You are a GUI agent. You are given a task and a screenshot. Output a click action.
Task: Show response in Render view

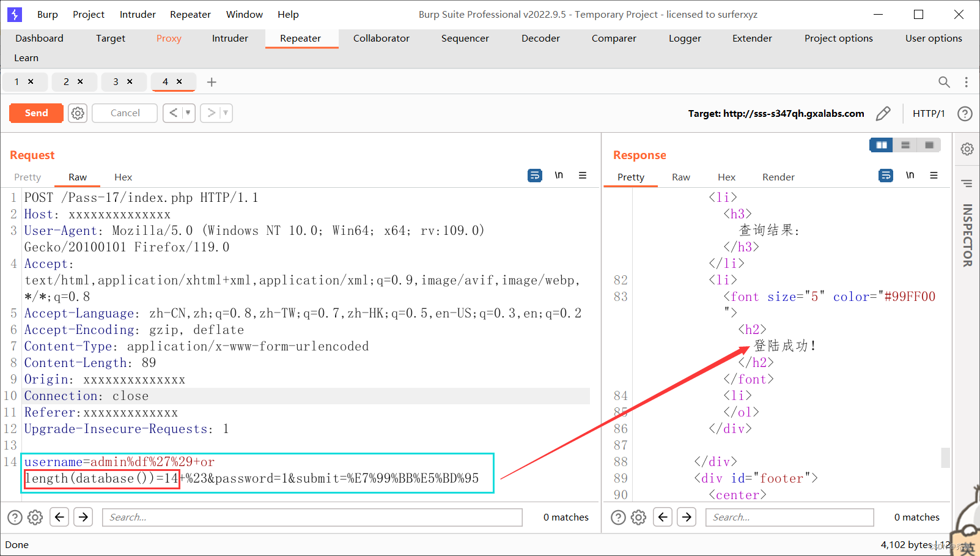pos(778,177)
